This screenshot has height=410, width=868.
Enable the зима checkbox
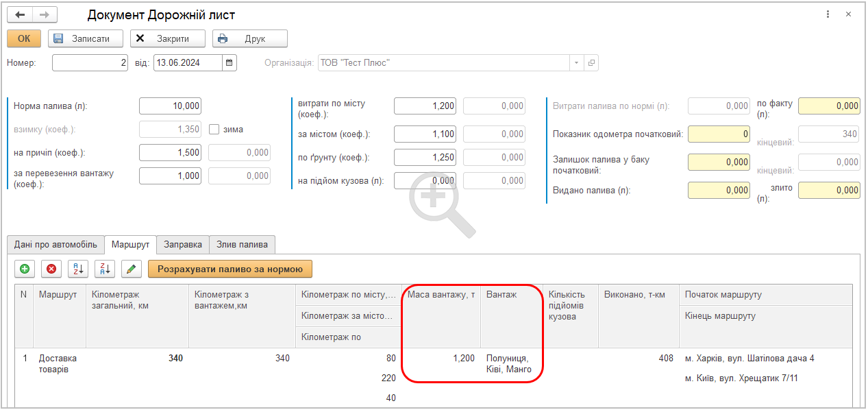pos(214,129)
